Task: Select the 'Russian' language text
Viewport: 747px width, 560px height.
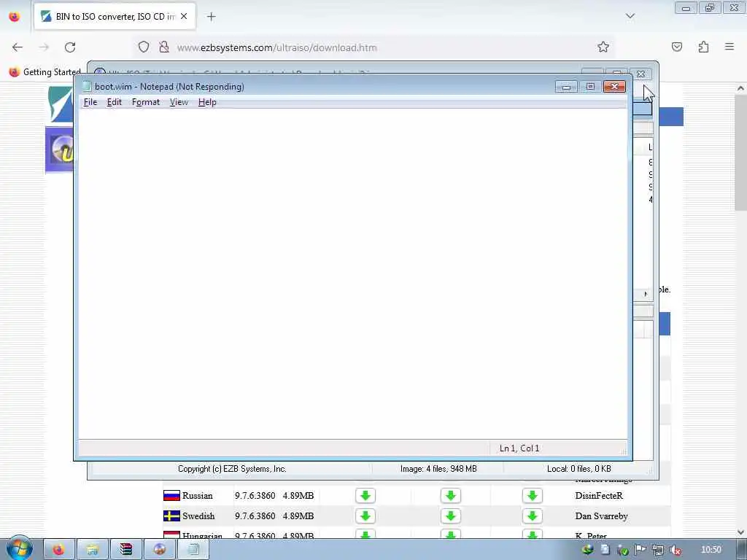Action: tap(197, 496)
